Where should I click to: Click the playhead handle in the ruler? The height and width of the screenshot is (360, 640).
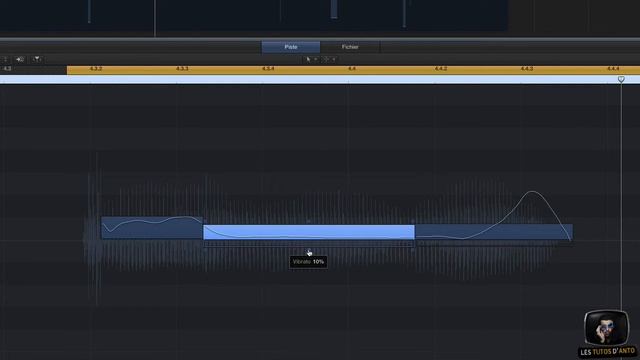(x=621, y=79)
